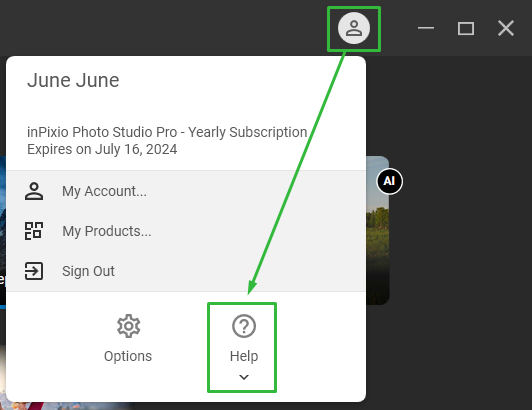Click the Help label text
This screenshot has height=410, width=532.
coord(244,356)
